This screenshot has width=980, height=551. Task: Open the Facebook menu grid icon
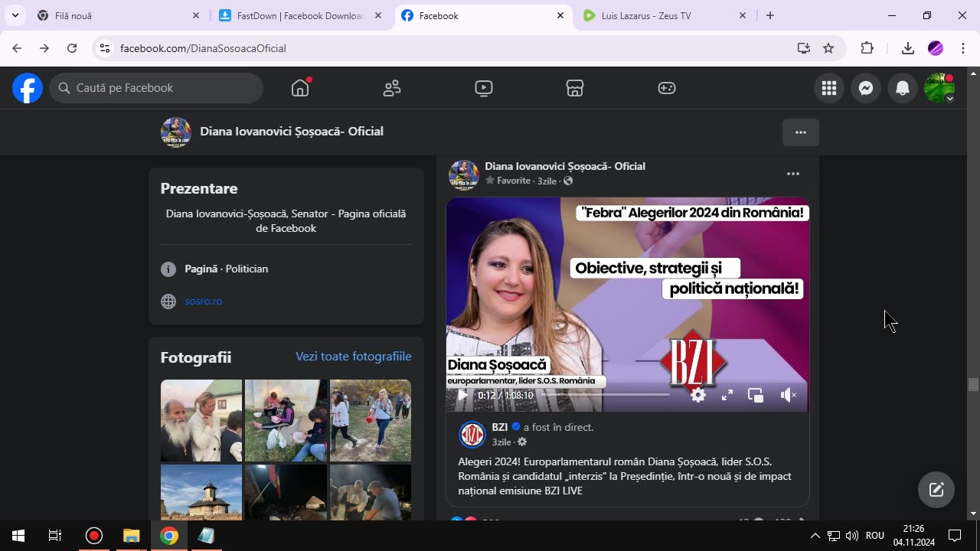pos(829,88)
